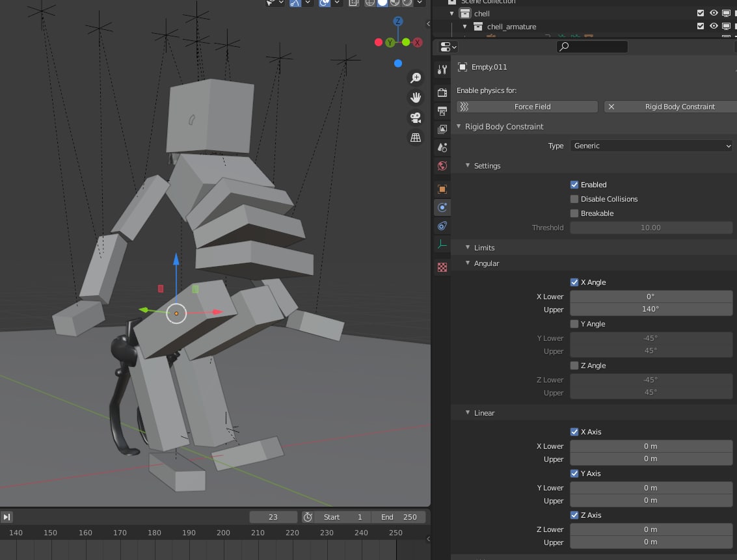The height and width of the screenshot is (560, 737).
Task: Click the red X axis gizmo ball
Action: pyautogui.click(x=418, y=42)
